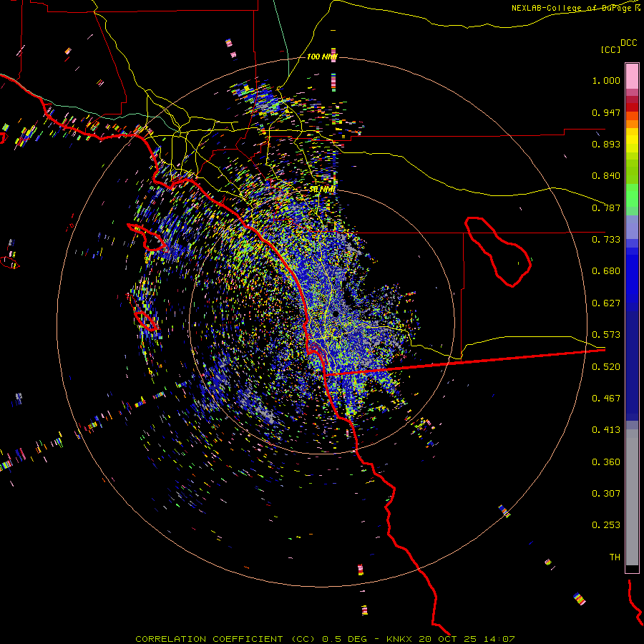Viewport: 644px width, 644px height.
Task: Click the 0.680 scale value
Action: pos(606,271)
